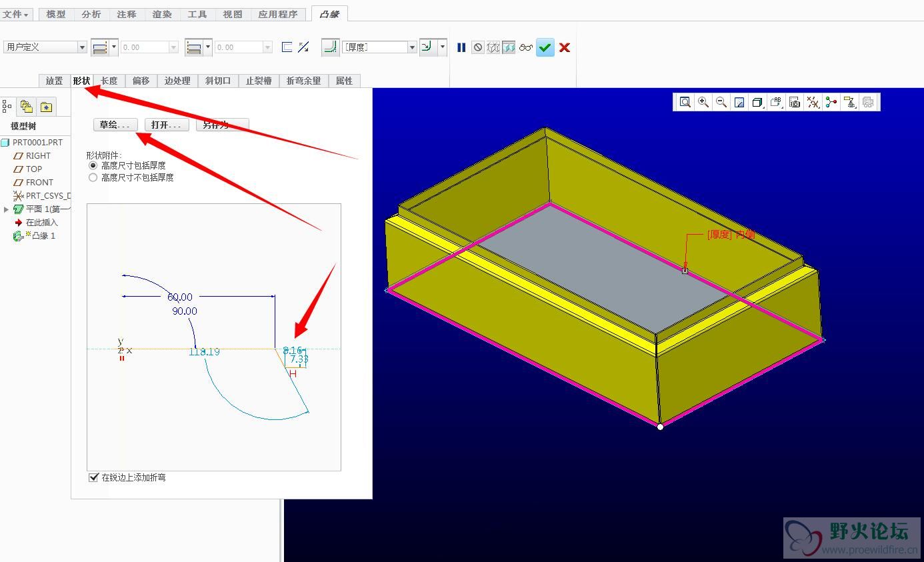Click the no-preview circle icon
The width and height of the screenshot is (924, 562).
click(477, 47)
